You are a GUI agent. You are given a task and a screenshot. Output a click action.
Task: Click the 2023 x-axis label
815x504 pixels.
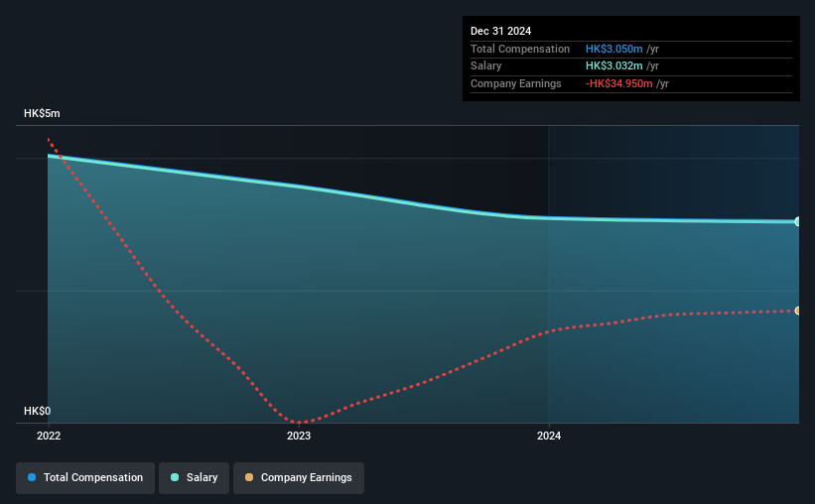coord(299,436)
